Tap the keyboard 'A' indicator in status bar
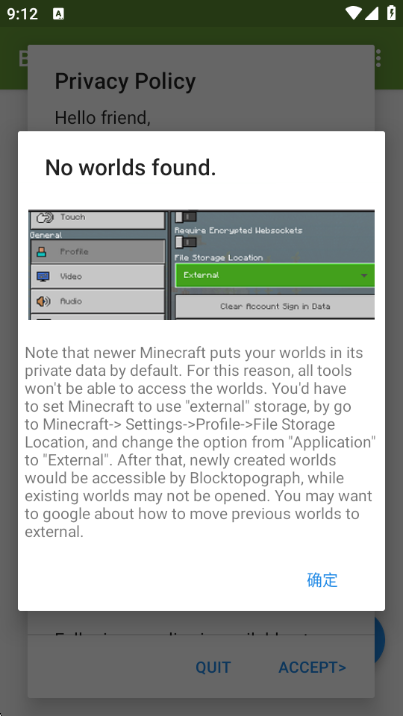The width and height of the screenshot is (403, 716). (x=58, y=14)
